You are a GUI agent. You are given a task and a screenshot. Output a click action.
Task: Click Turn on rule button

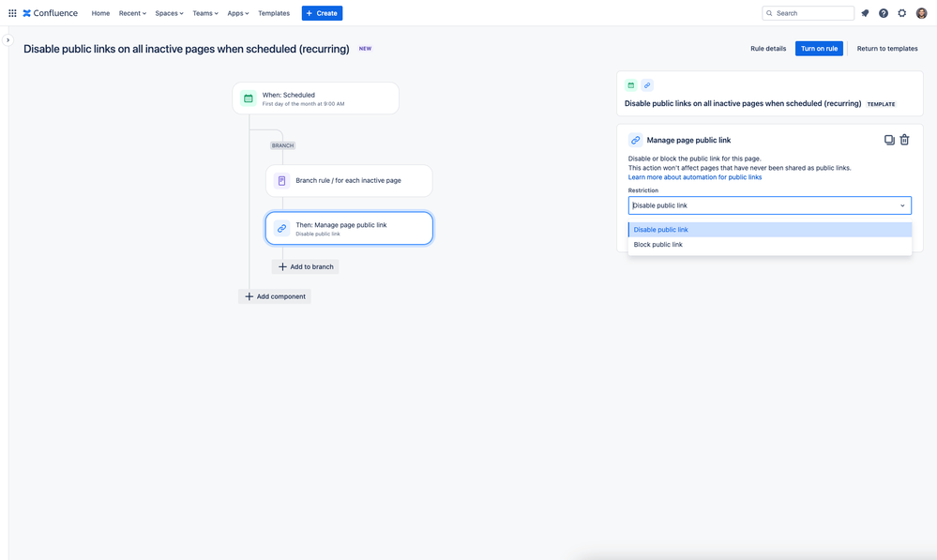point(819,49)
